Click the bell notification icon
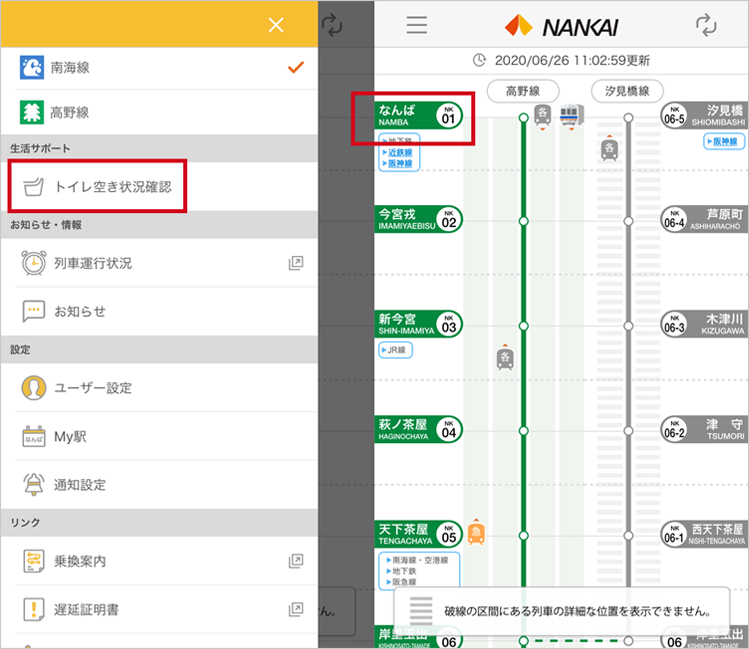Image resolution: width=749 pixels, height=649 pixels. (x=34, y=485)
